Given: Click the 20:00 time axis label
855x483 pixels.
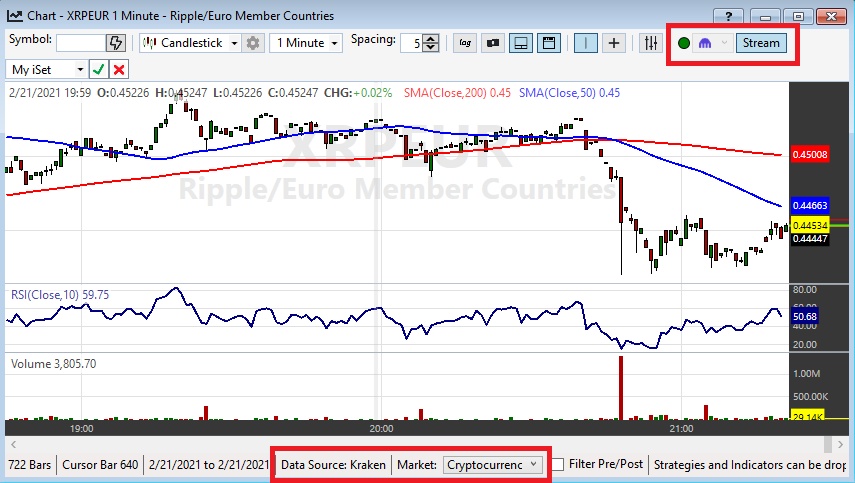Looking at the screenshot, I should (x=381, y=428).
